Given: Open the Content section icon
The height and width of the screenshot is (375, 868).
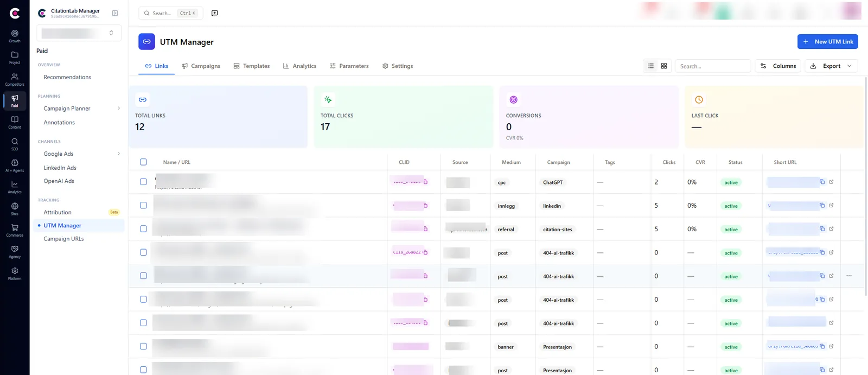Looking at the screenshot, I should (15, 122).
